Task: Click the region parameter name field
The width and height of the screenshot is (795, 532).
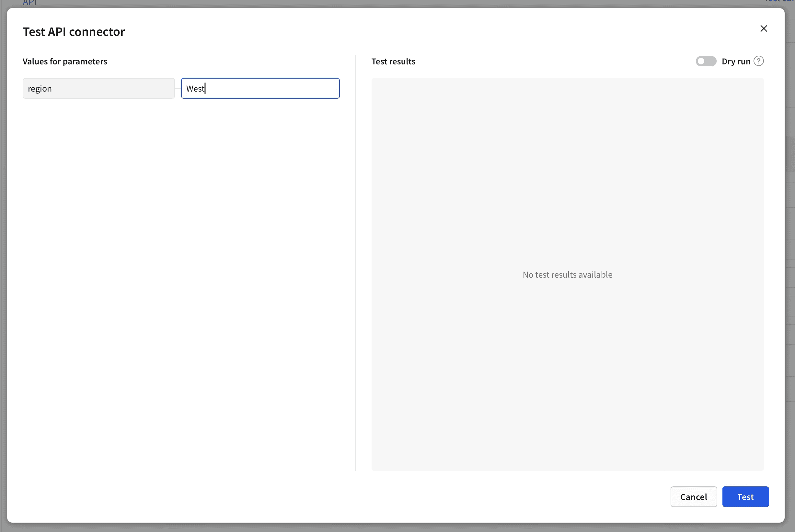Action: click(98, 89)
